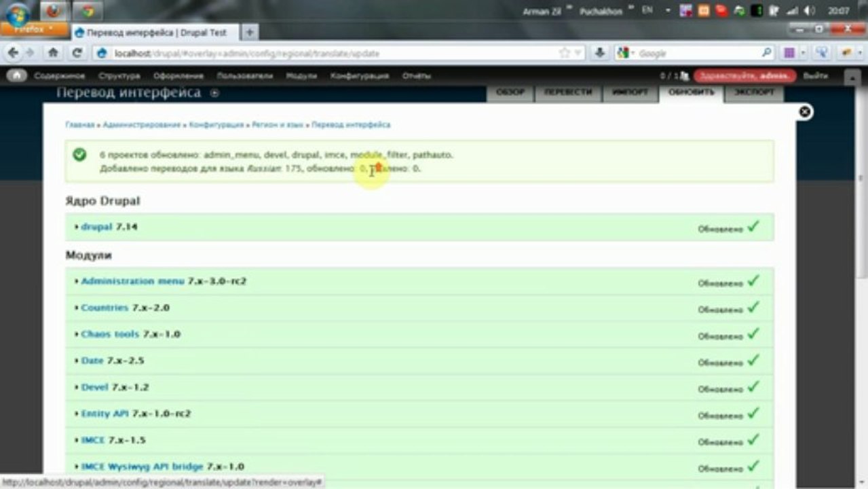Switch to the Обзор tab
The width and height of the screenshot is (868, 489).
pyautogui.click(x=510, y=93)
